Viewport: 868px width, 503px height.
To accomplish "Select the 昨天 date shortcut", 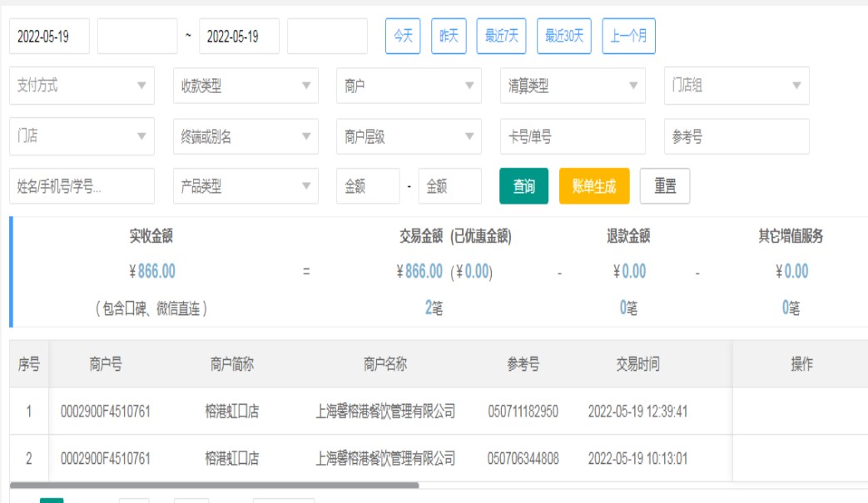I will coord(449,37).
